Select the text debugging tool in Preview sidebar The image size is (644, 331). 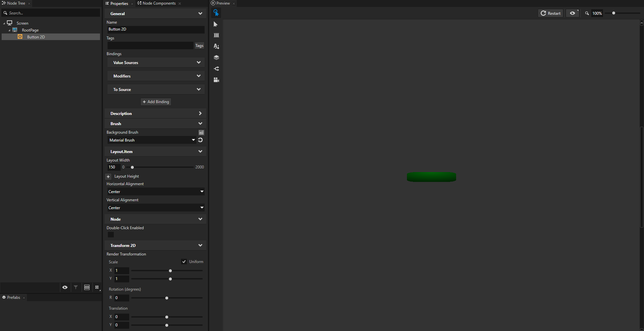[216, 46]
